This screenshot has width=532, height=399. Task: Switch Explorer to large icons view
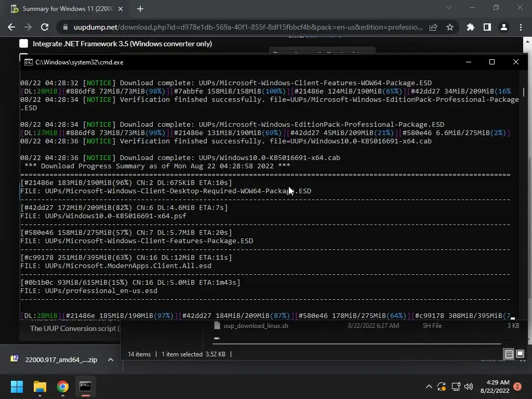520,354
